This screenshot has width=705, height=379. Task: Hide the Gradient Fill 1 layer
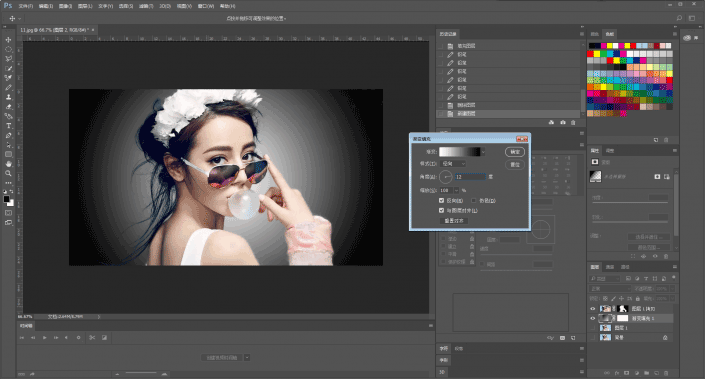click(x=593, y=318)
